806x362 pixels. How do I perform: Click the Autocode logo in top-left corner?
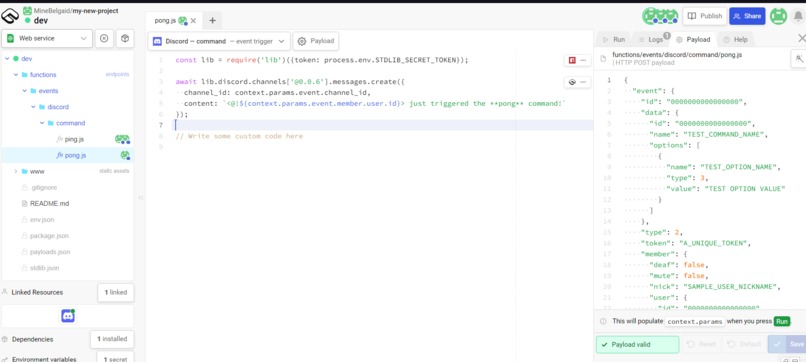pyautogui.click(x=10, y=16)
